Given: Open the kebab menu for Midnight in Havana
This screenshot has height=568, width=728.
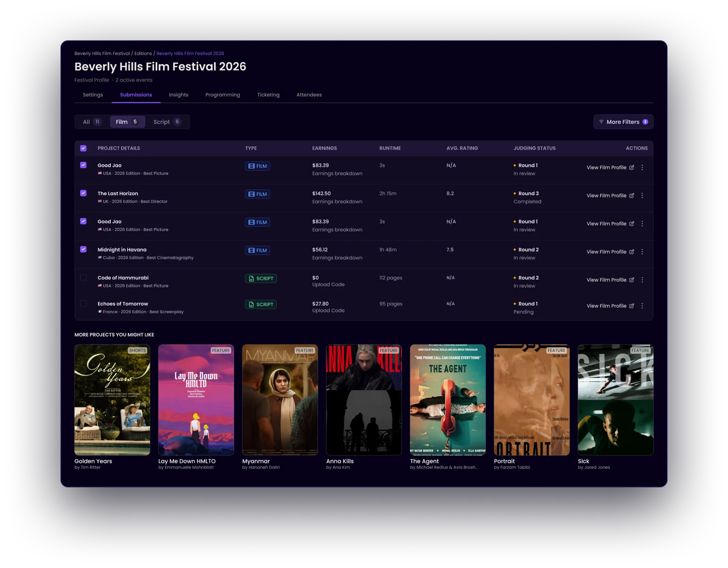Looking at the screenshot, I should (642, 252).
